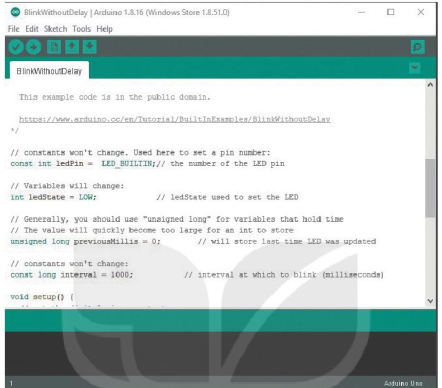Click the editor scrollbar up arrow
This screenshot has width=442, height=388.
tap(430, 85)
